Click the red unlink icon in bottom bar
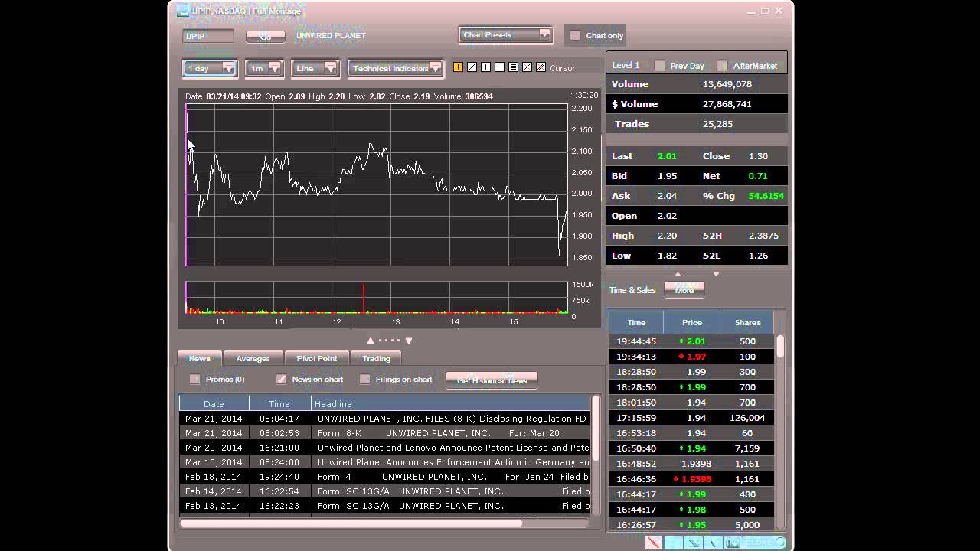Image resolution: width=980 pixels, height=551 pixels. [x=653, y=543]
